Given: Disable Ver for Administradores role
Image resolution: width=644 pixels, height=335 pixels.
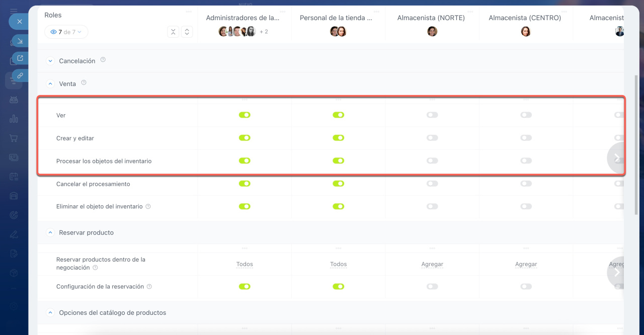Looking at the screenshot, I should pos(245,115).
